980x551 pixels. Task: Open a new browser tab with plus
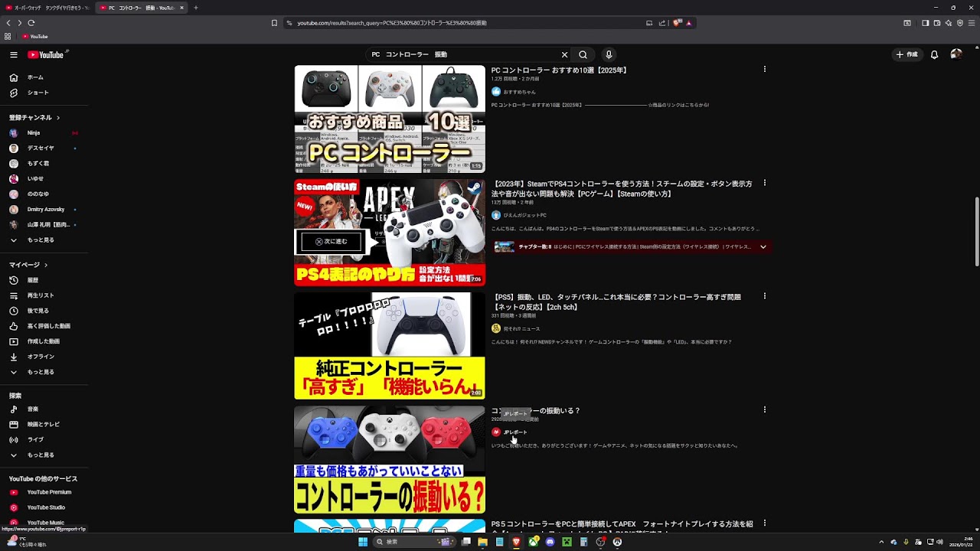tap(195, 8)
